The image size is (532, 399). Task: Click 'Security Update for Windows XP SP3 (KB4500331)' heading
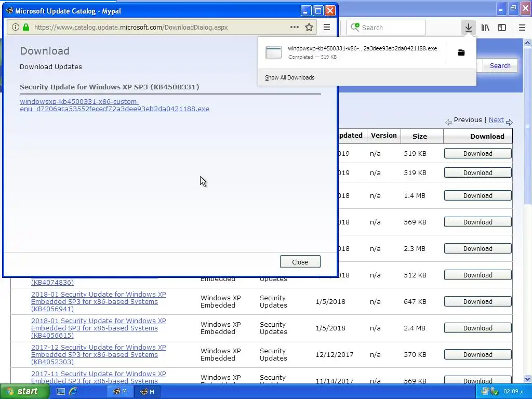109,87
